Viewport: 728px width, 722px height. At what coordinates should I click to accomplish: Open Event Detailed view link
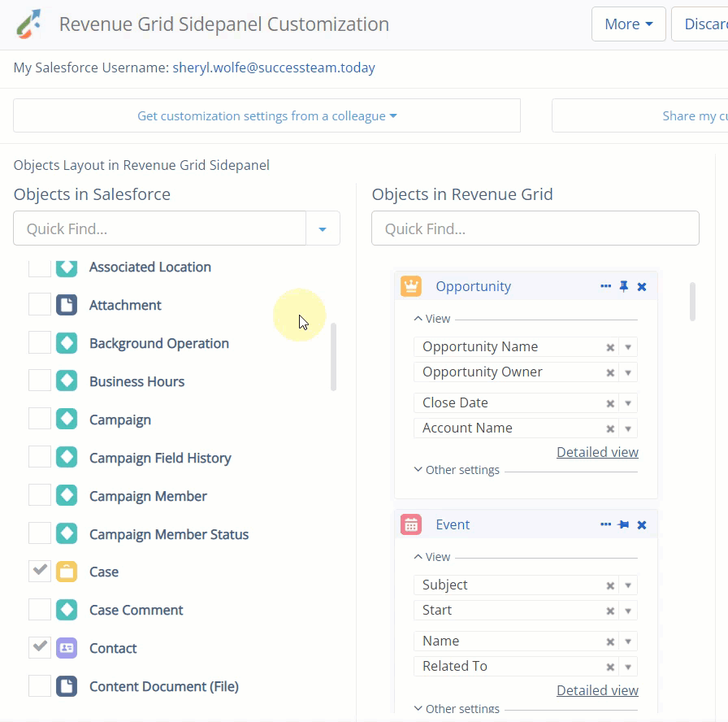597,690
